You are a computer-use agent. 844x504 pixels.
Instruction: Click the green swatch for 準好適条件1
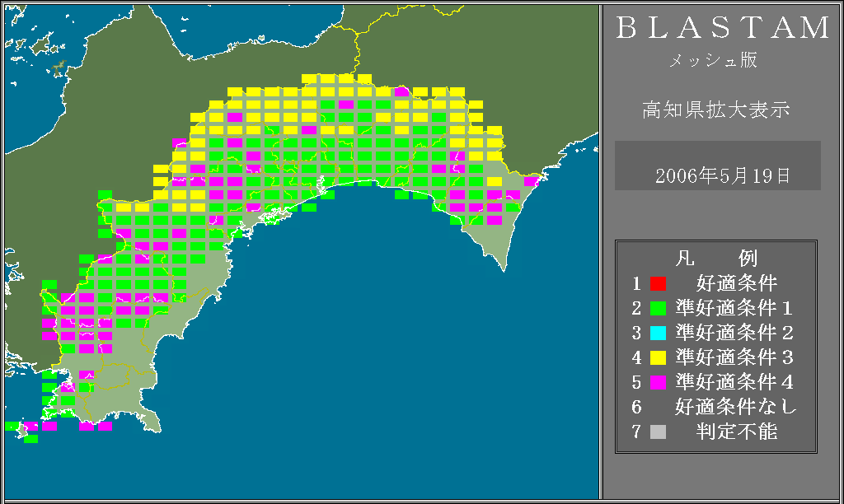tap(658, 308)
